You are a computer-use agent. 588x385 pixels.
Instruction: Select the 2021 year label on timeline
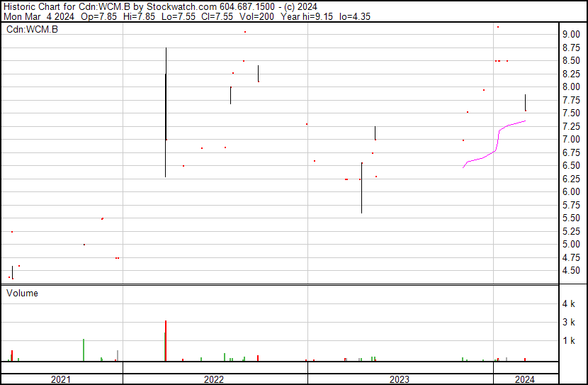click(62, 379)
